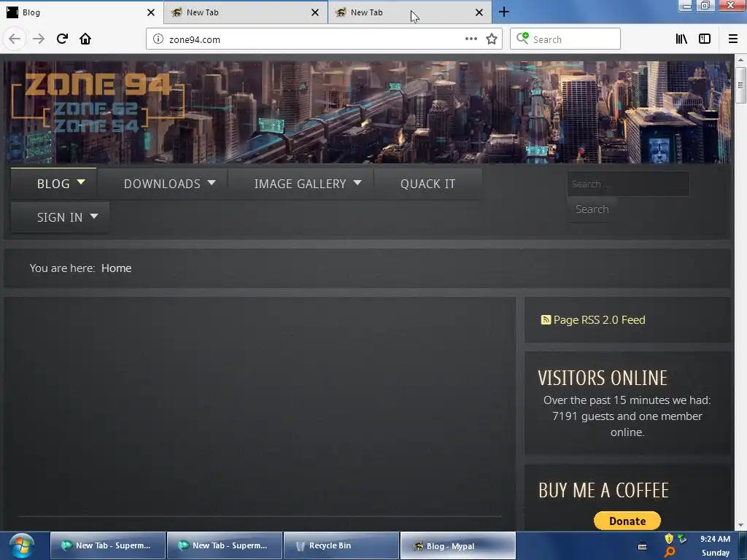Click the RSS feed icon

pos(546,319)
